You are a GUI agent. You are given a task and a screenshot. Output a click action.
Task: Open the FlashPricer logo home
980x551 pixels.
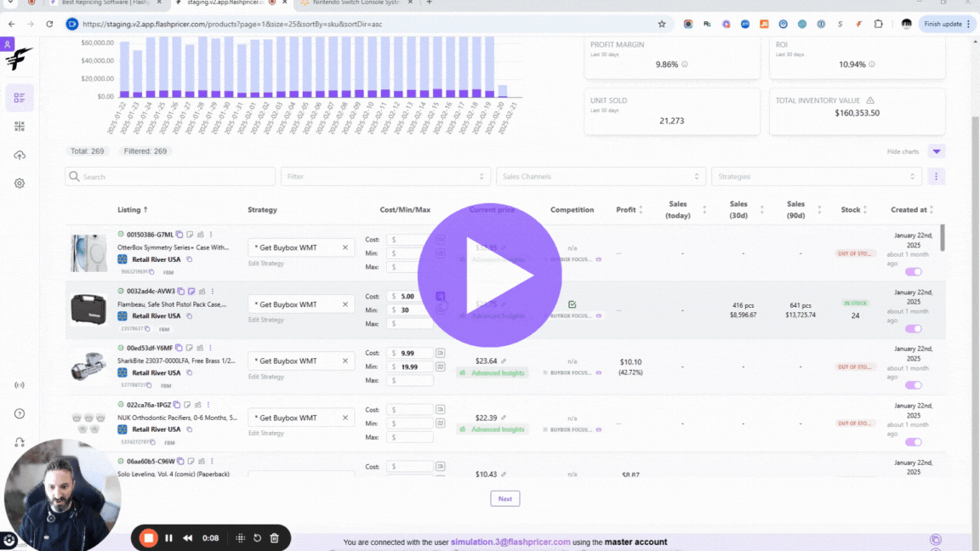(x=19, y=60)
